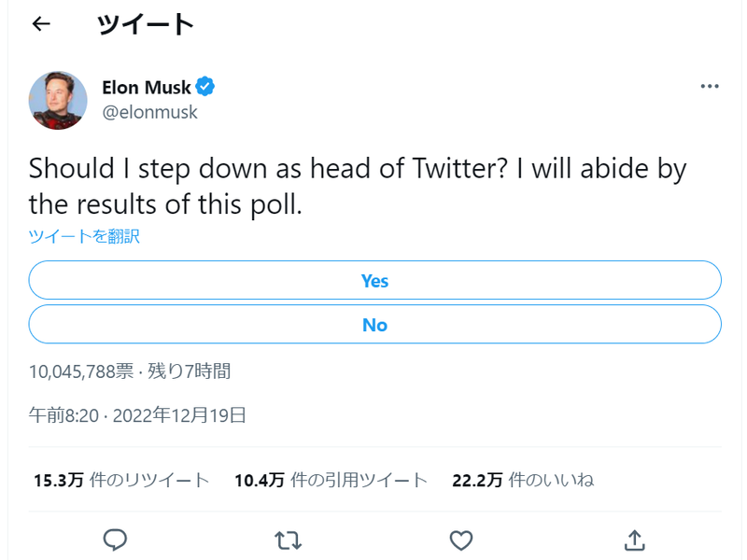Open the three-dot more options menu
Image resolution: width=747 pixels, height=560 pixels.
point(710,86)
